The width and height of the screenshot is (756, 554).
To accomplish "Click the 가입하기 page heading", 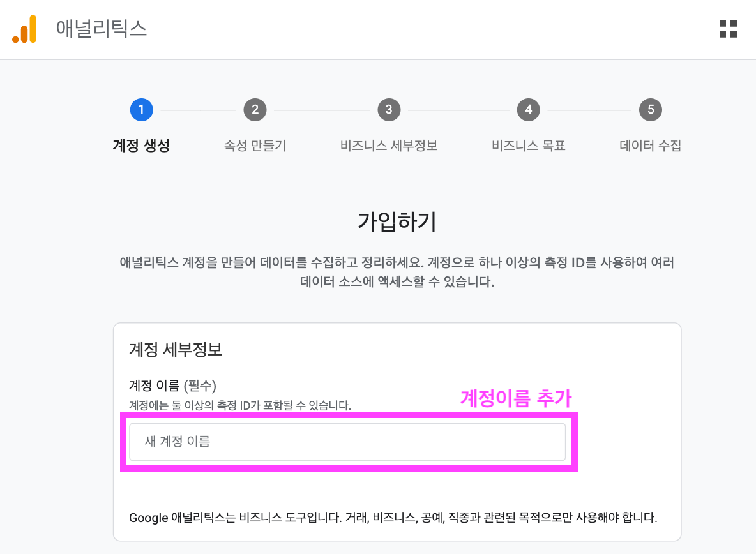I will pyautogui.click(x=397, y=221).
